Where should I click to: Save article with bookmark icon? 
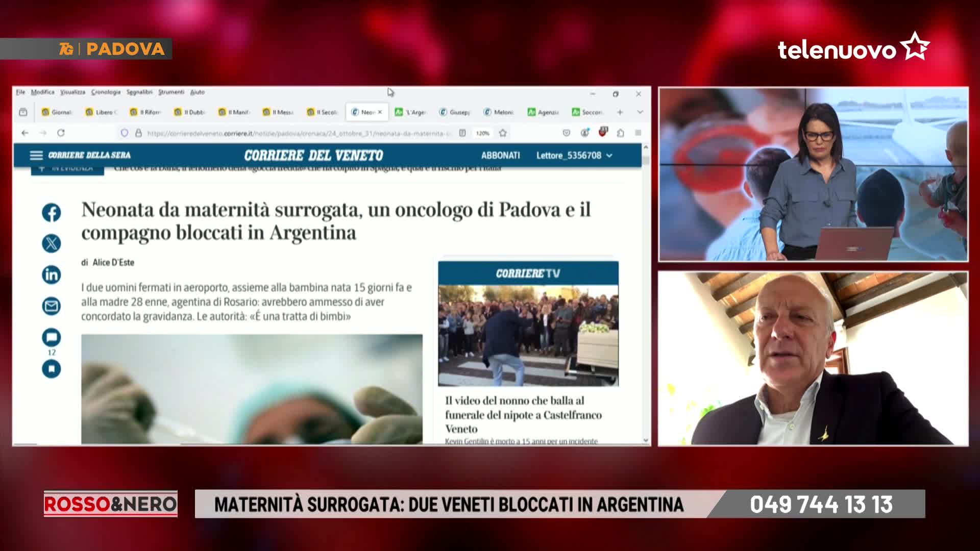(51, 368)
